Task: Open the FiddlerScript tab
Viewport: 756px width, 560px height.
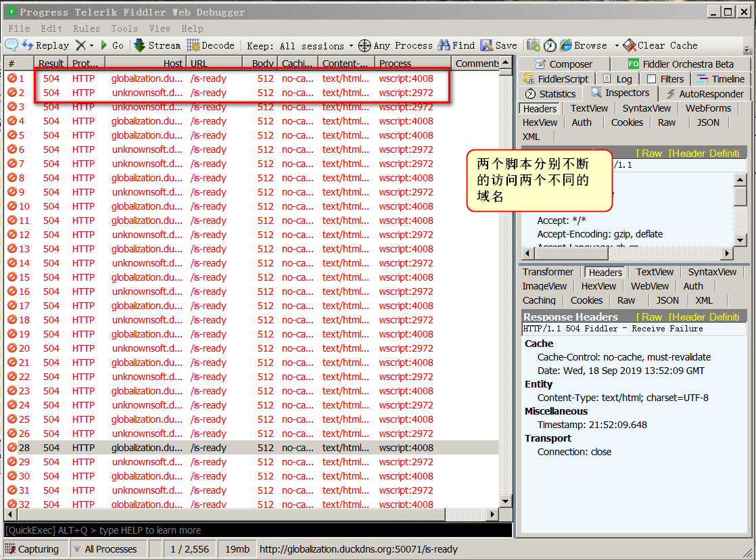Action: point(557,79)
